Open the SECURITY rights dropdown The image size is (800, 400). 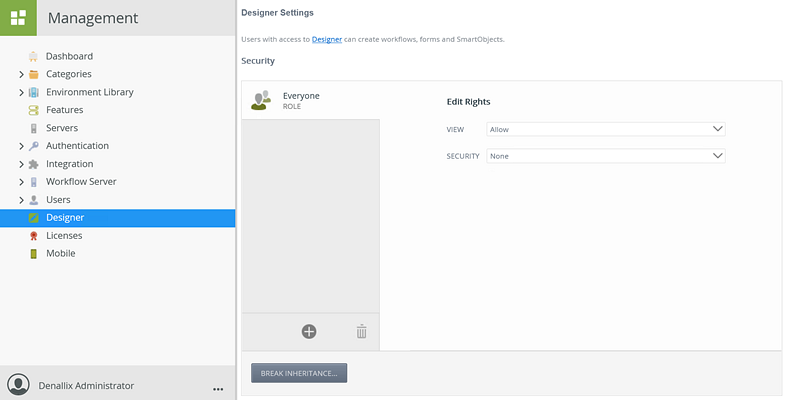coord(605,156)
